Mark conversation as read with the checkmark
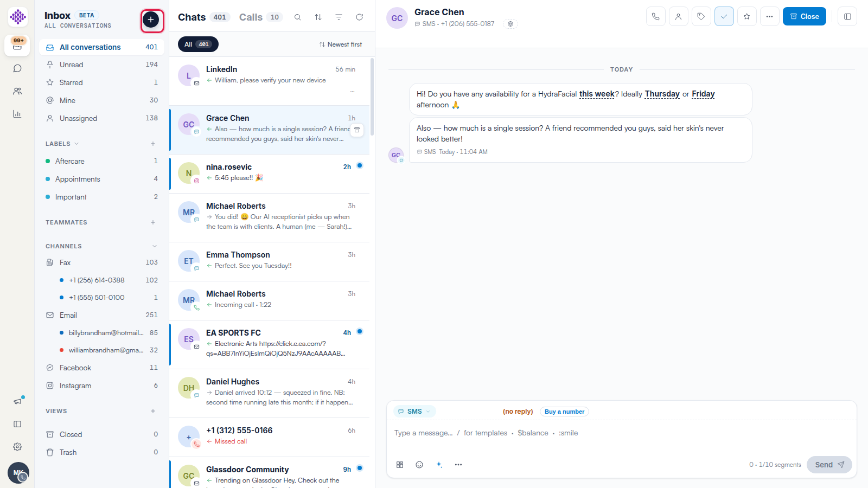This screenshot has height=488, width=868. (x=724, y=16)
